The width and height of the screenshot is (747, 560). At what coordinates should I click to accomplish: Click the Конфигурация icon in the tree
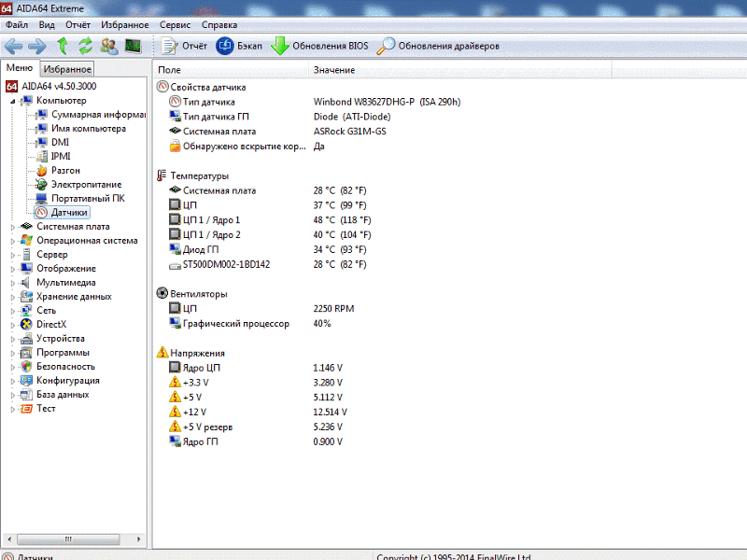pyautogui.click(x=26, y=381)
